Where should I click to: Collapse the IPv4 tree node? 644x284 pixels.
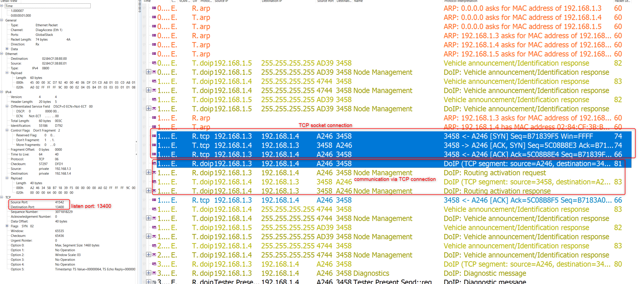[x=1, y=92]
